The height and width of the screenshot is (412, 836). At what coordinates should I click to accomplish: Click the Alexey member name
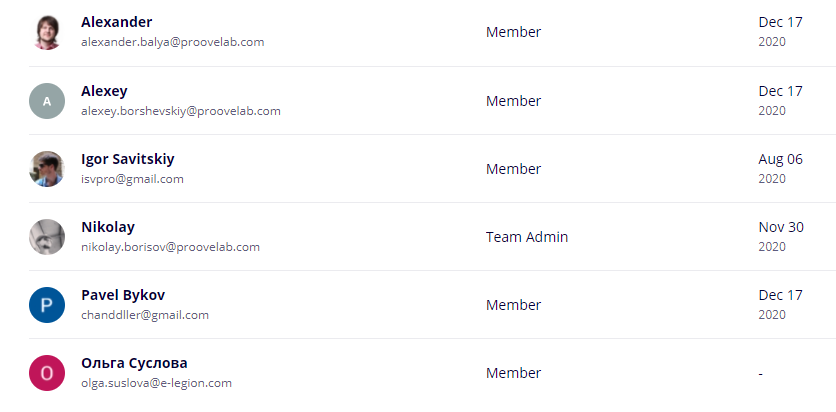pyautogui.click(x=104, y=91)
